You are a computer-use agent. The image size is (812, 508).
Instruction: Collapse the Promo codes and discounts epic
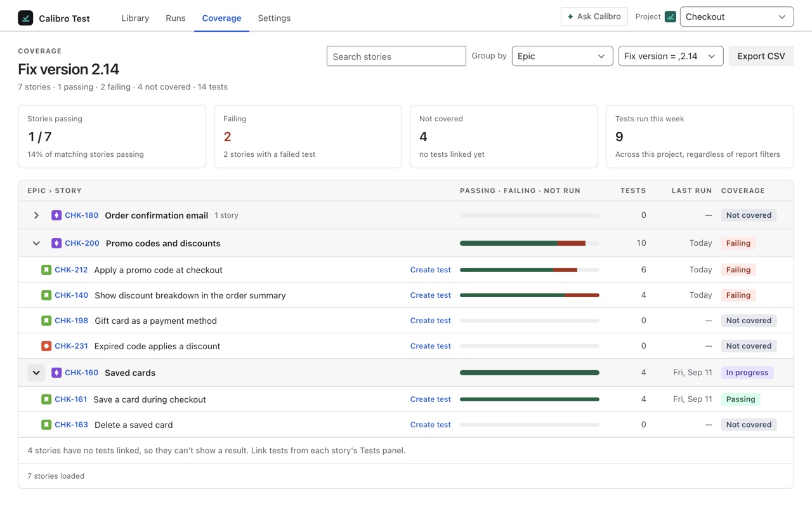[x=36, y=243]
